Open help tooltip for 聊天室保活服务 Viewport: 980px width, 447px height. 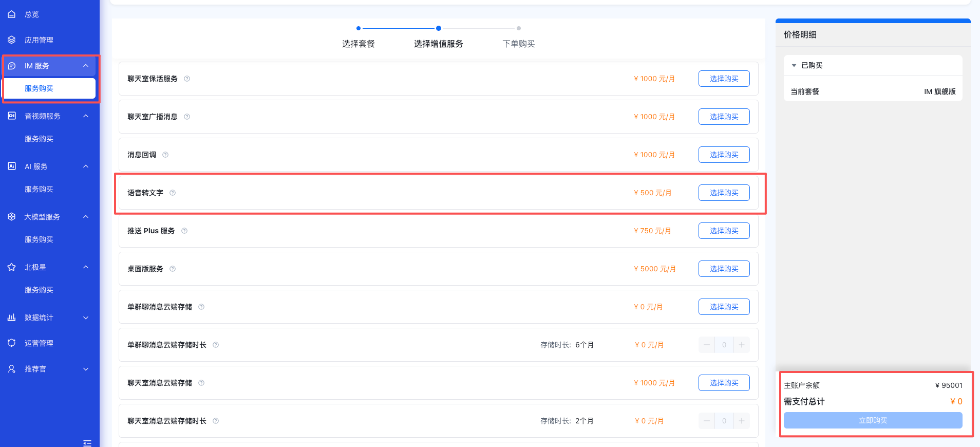pyautogui.click(x=187, y=79)
